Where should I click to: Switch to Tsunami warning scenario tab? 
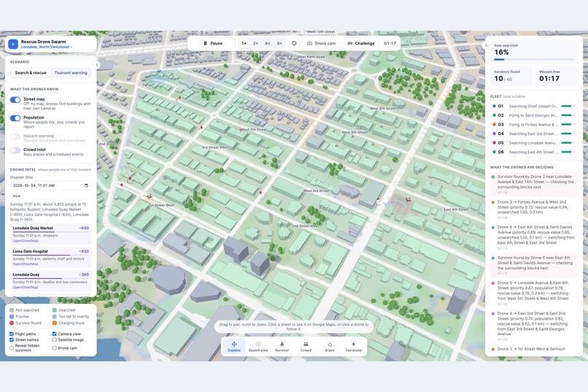click(71, 73)
